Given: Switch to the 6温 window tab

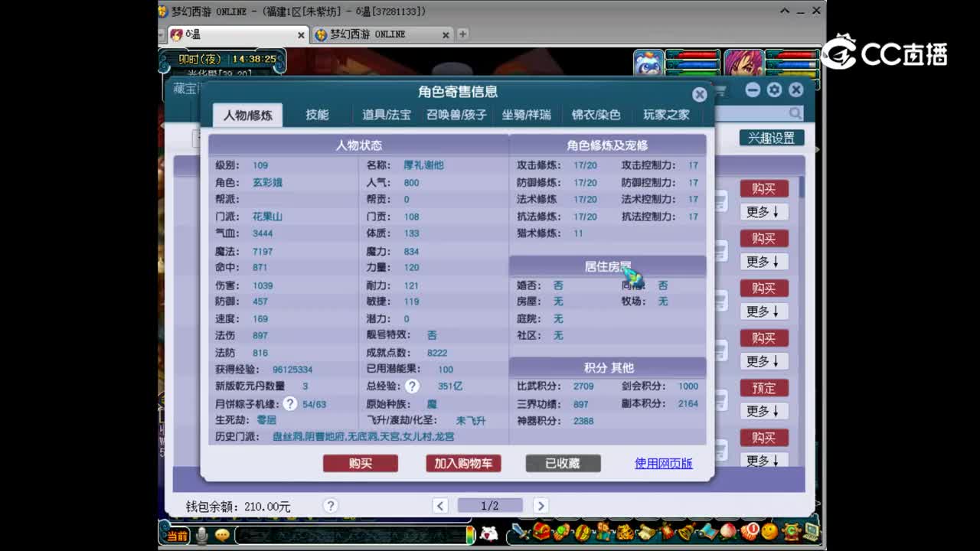Looking at the screenshot, I should [237, 35].
